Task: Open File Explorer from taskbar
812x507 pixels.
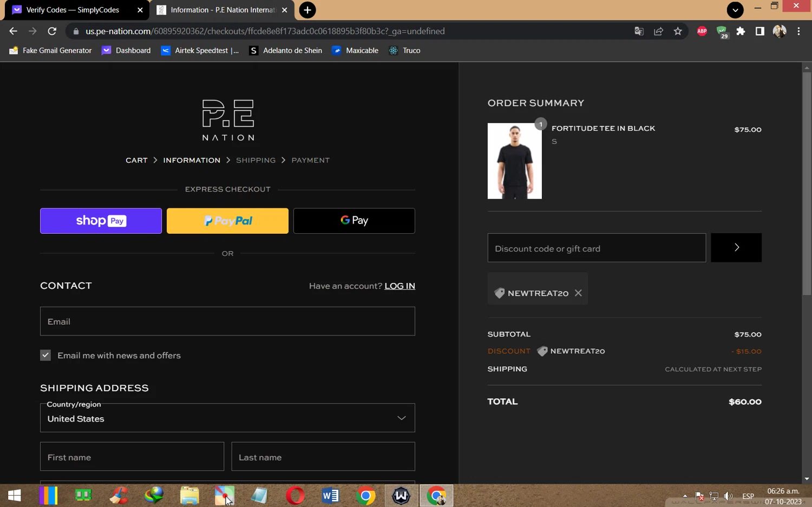Action: [x=189, y=495]
